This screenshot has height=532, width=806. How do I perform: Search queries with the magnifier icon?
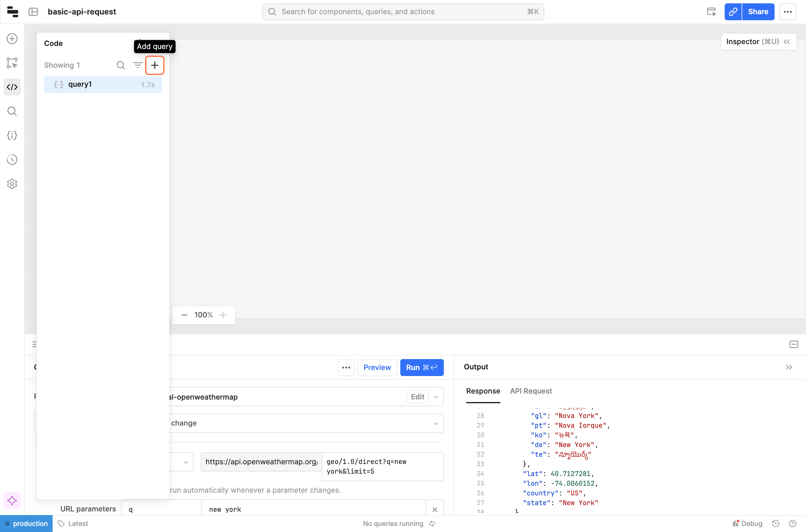(x=121, y=65)
